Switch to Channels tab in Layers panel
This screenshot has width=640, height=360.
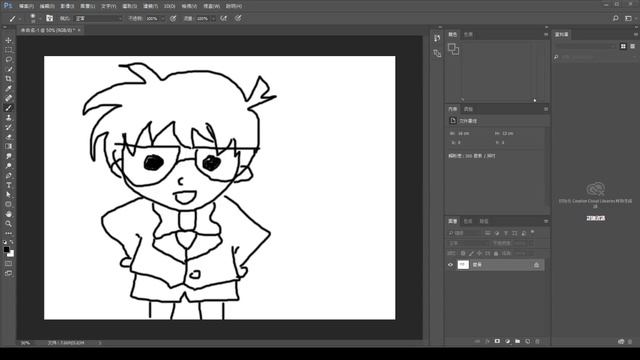coord(468,221)
